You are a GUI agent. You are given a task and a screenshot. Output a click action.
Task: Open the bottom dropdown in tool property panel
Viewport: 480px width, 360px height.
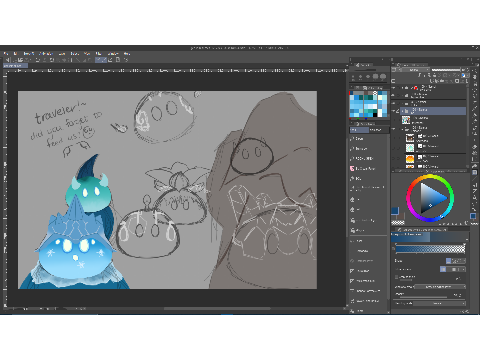point(440,303)
